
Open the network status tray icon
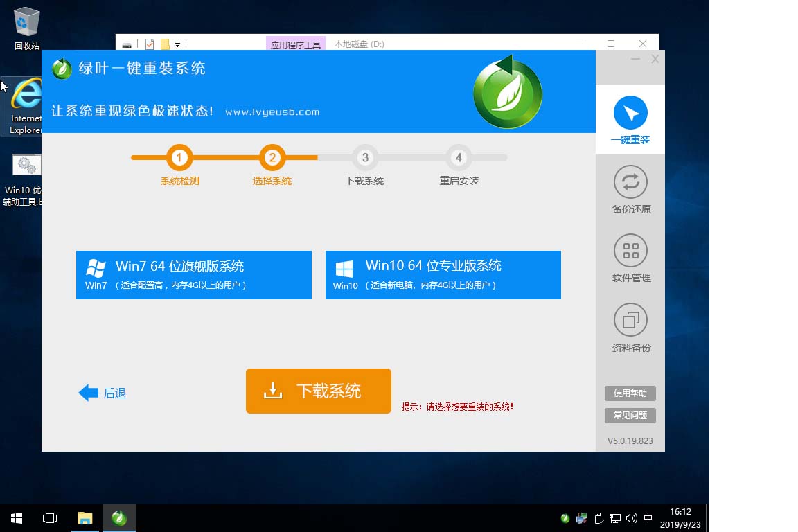(x=615, y=518)
